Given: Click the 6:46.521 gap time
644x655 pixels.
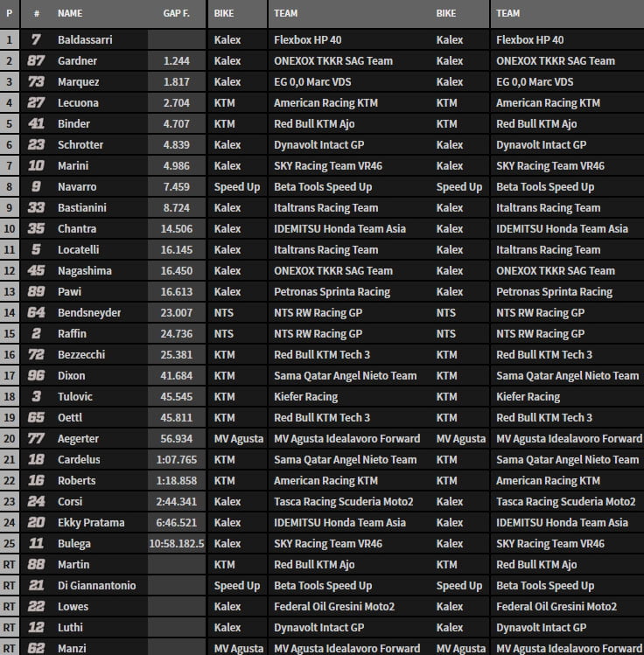Looking at the screenshot, I should click(176, 523).
